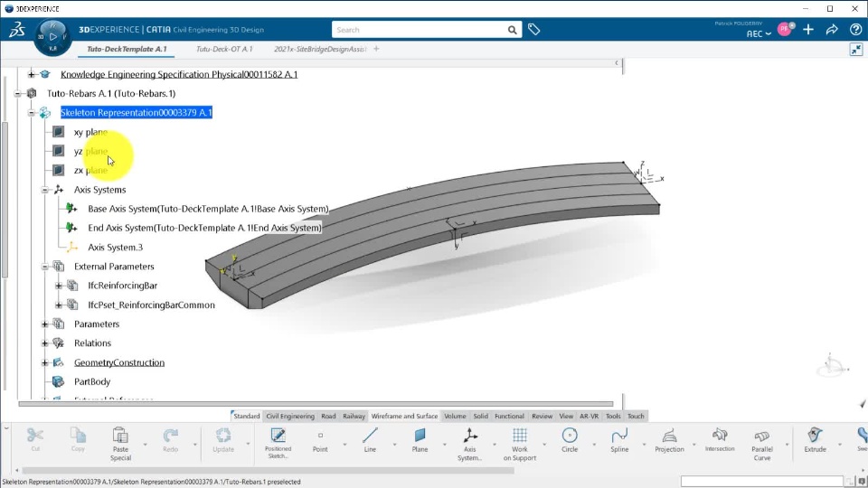Click the view orientation robot widget

click(832, 365)
